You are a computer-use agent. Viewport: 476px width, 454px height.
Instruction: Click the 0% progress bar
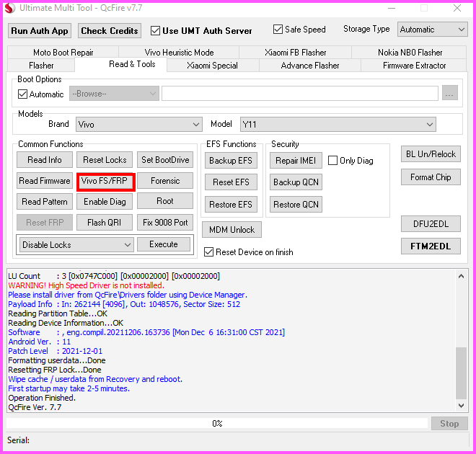click(x=217, y=423)
